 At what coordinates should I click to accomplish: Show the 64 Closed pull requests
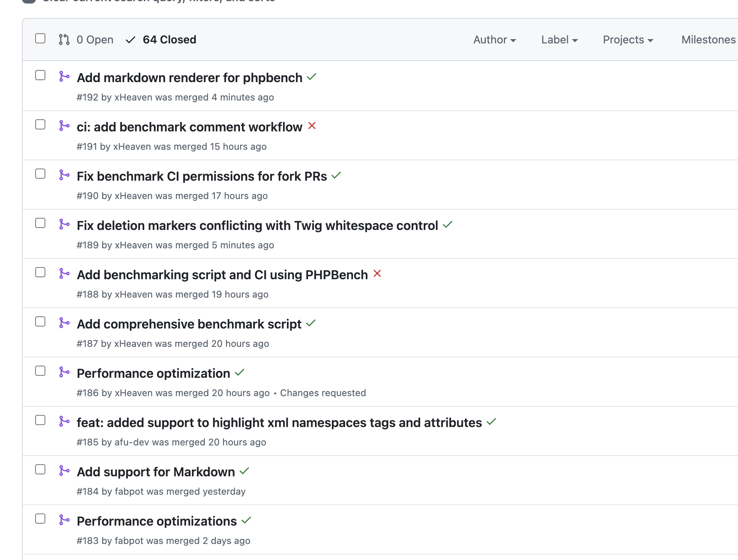point(169,39)
